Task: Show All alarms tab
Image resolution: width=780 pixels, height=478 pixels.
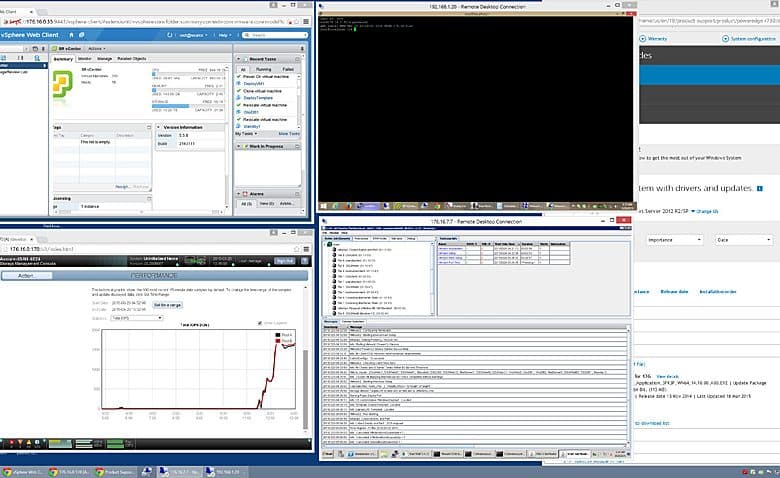Action: pyautogui.click(x=247, y=203)
